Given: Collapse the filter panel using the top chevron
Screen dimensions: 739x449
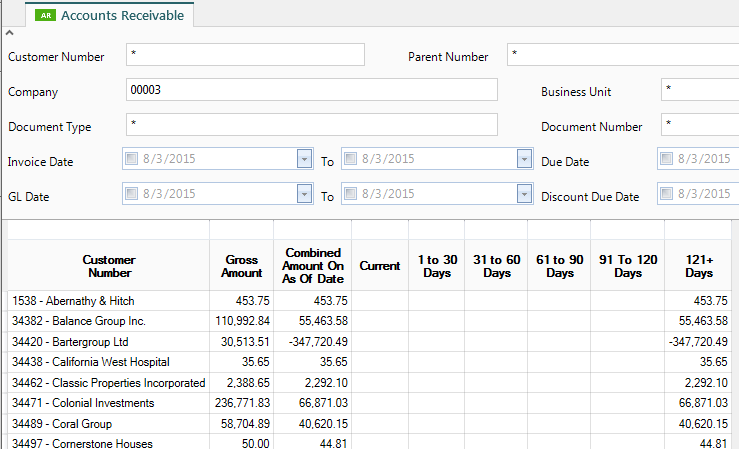Looking at the screenshot, I should (x=10, y=34).
